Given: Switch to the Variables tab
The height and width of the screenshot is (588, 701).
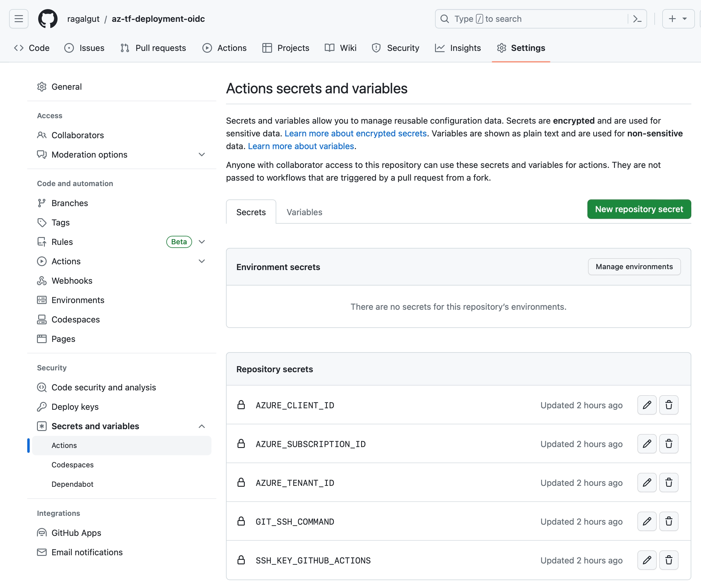Looking at the screenshot, I should coord(304,212).
